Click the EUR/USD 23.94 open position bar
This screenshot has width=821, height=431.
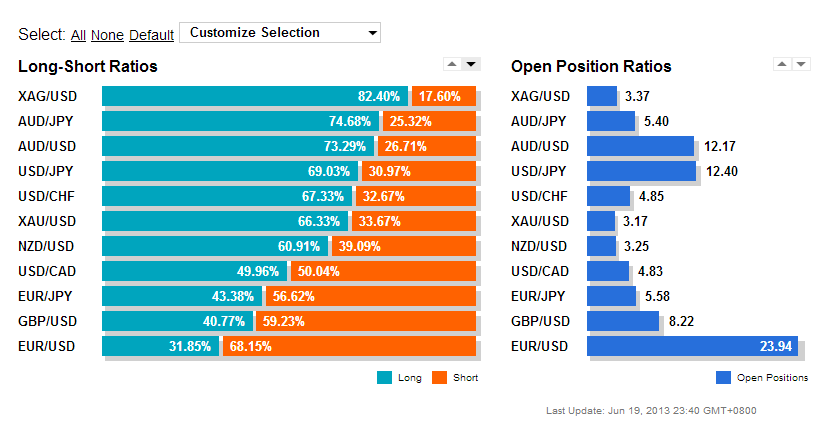point(692,346)
